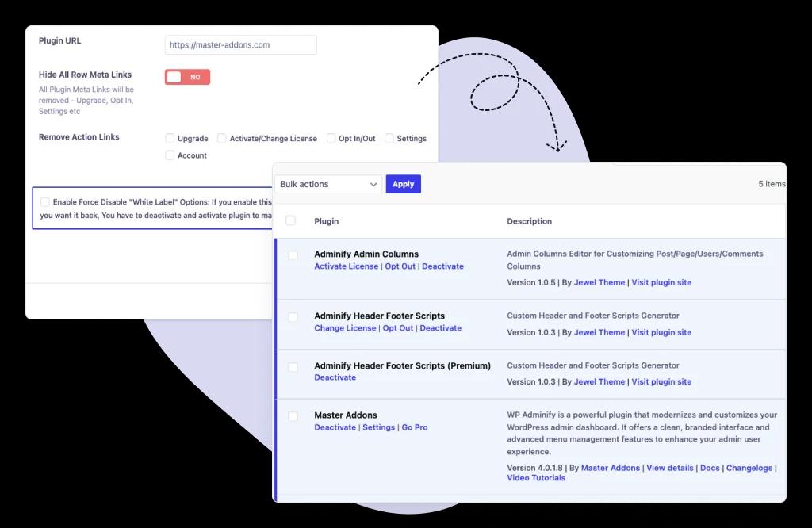Check the Settings action link checkbox
812x528 pixels.
pyautogui.click(x=389, y=138)
